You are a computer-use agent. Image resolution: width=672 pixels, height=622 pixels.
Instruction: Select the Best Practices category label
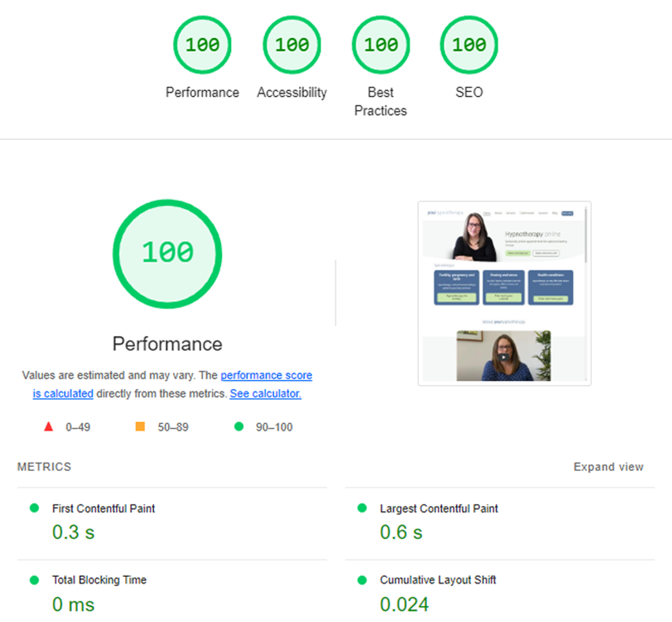coord(380,101)
